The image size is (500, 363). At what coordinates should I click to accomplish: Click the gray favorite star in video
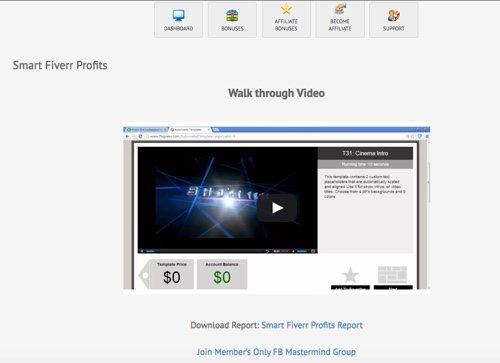350,275
